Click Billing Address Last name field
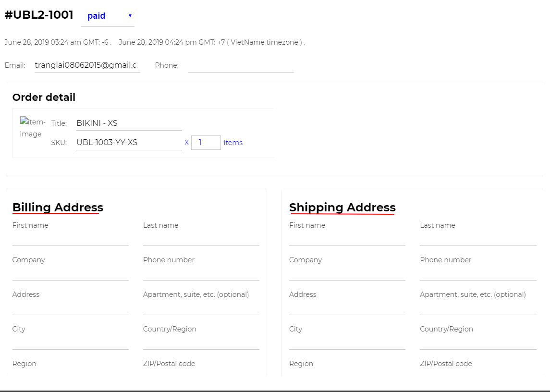The width and height of the screenshot is (550, 392). coord(201,238)
